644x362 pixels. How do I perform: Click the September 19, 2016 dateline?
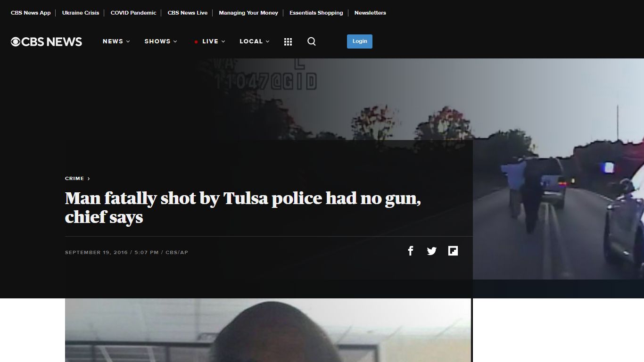click(126, 253)
